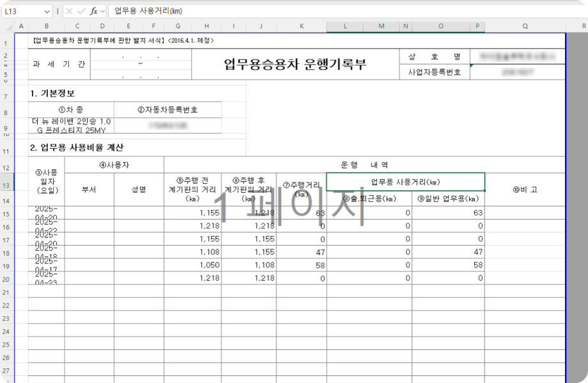This screenshot has height=383, width=588.
Task: Select column Q header
Action: click(525, 26)
